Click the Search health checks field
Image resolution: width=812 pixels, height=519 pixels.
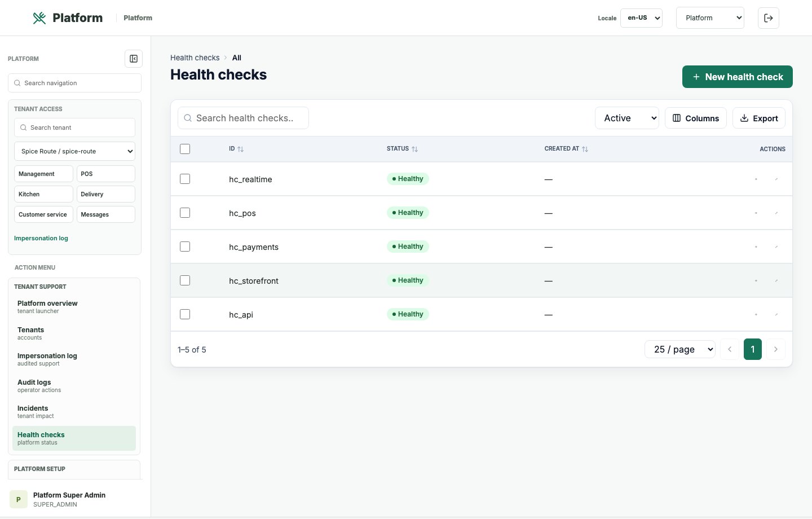click(x=243, y=118)
